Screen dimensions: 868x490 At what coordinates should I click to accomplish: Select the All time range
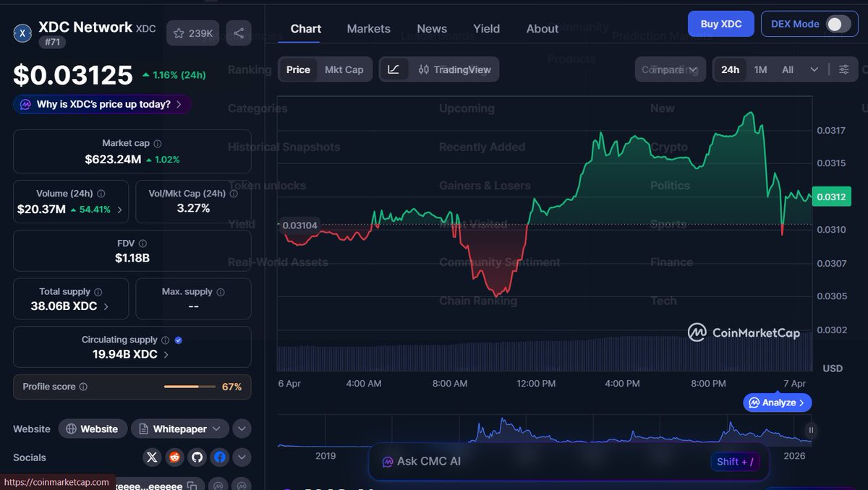(788, 69)
